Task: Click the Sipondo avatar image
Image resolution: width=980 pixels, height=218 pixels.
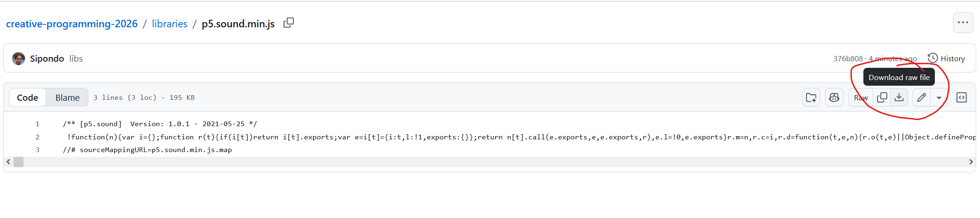Action: (19, 58)
